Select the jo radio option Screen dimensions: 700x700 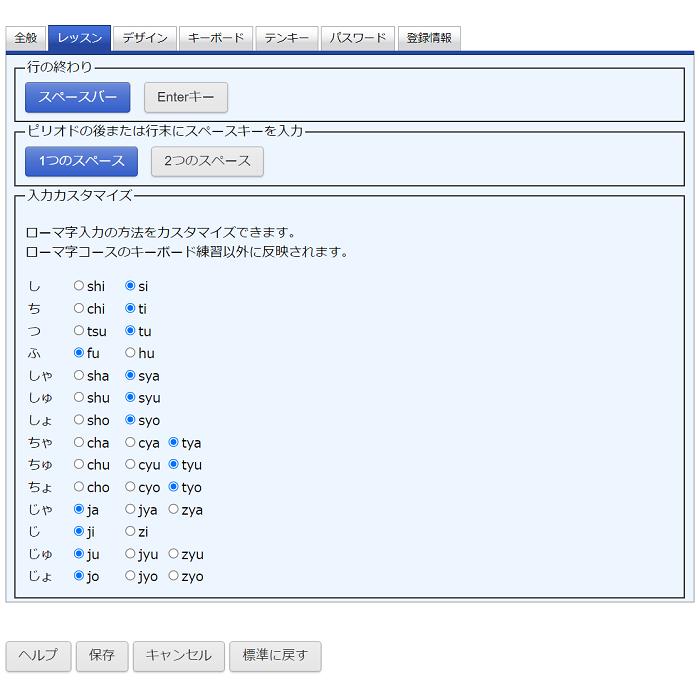tap(79, 576)
